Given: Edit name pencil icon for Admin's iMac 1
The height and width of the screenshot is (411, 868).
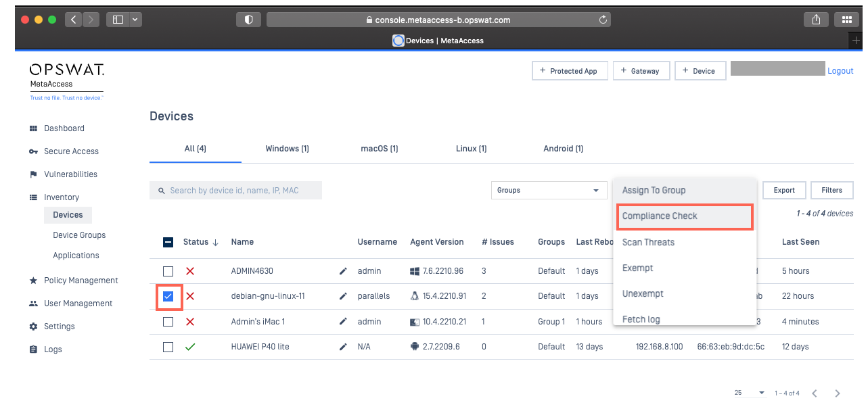Looking at the screenshot, I should 343,322.
